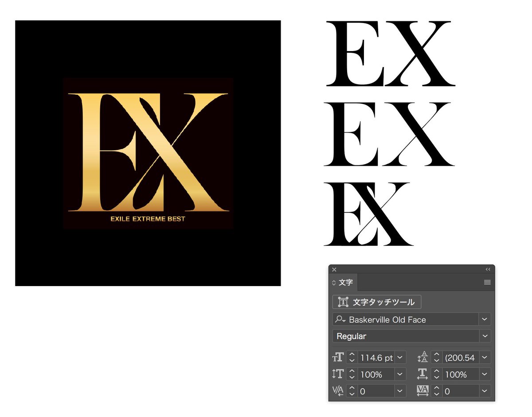Screen dimensions: 532x417
Task: Close the Character panel with X
Action: click(334, 269)
